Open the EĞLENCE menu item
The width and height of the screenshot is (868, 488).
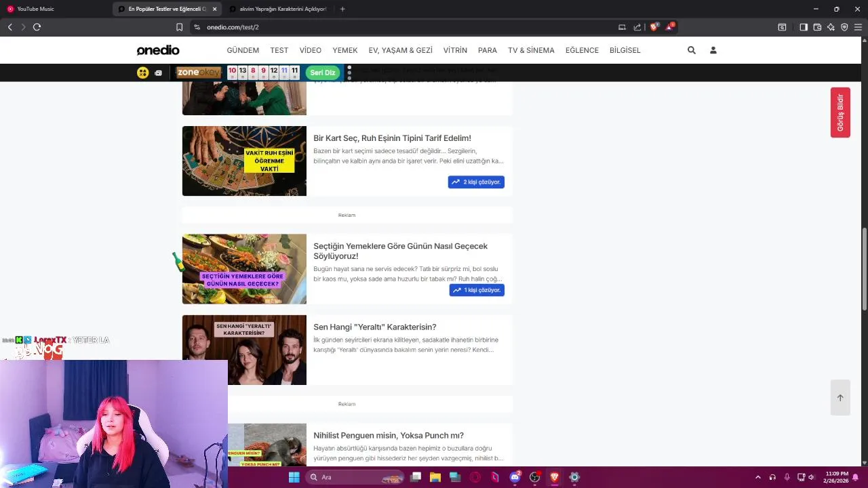point(582,50)
